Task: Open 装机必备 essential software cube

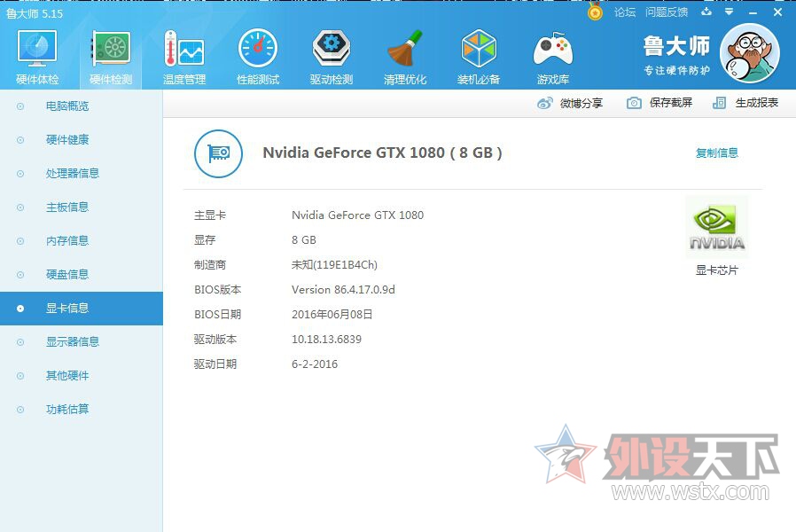Action: [x=479, y=57]
